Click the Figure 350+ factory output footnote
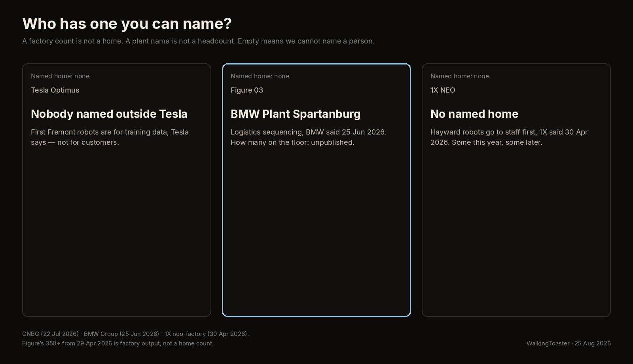This screenshot has height=364, width=633. click(118, 343)
